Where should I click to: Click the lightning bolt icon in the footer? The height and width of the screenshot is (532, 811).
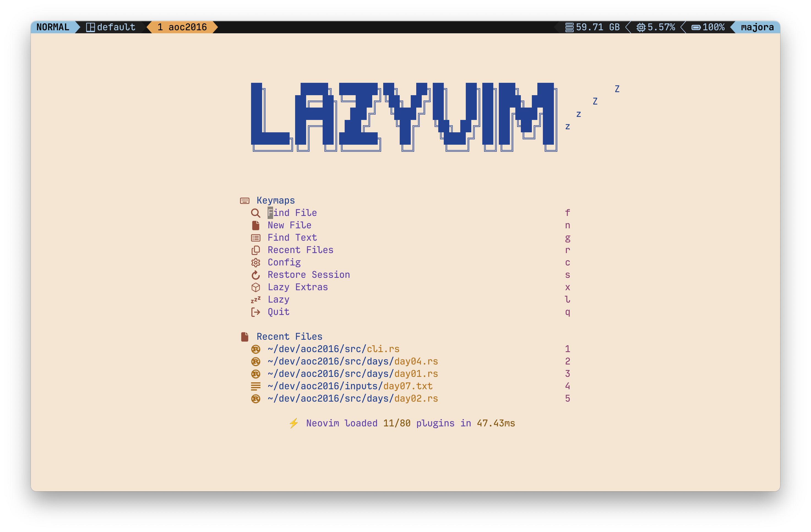click(294, 423)
